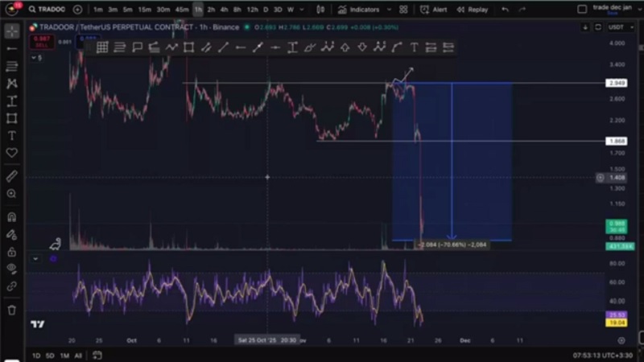Click the 2.949 price label on axis
644x362 pixels.
point(617,83)
